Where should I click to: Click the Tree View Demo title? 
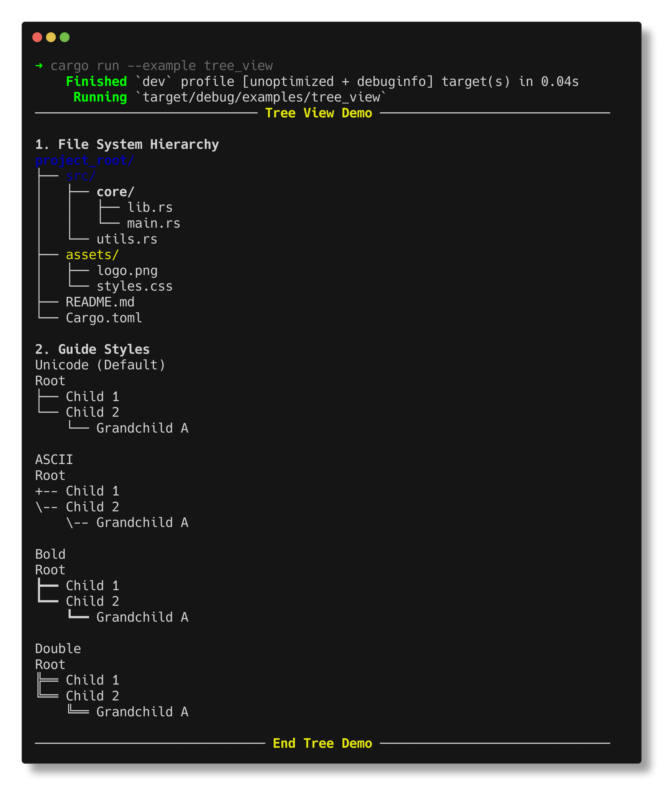(318, 113)
